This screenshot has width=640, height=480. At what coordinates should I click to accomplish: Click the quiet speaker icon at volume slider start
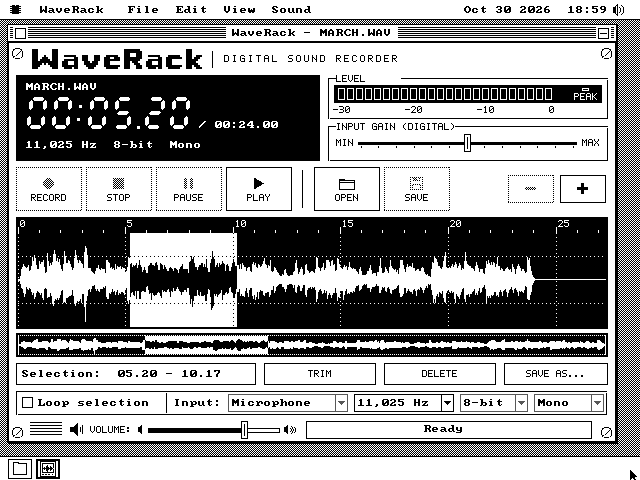(140, 429)
